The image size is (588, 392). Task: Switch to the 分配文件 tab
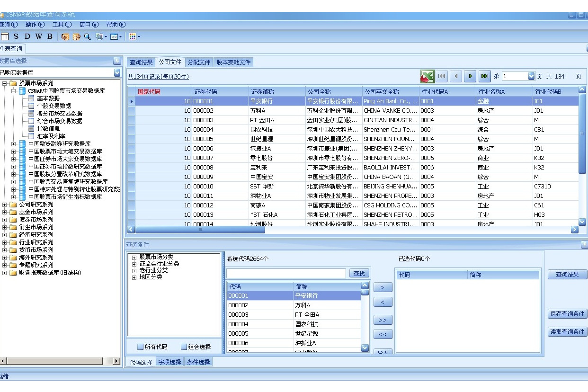click(199, 62)
